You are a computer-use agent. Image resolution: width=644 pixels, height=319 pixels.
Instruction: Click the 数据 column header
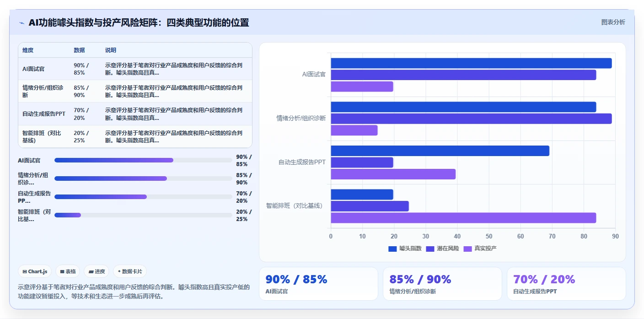[79, 50]
